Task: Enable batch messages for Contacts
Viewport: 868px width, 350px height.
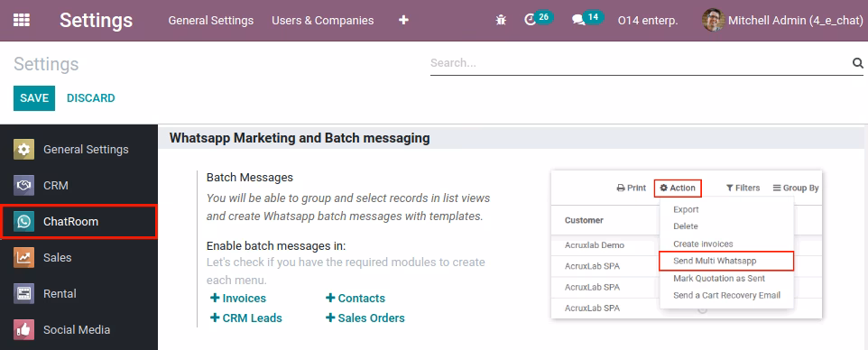Action: click(x=356, y=298)
